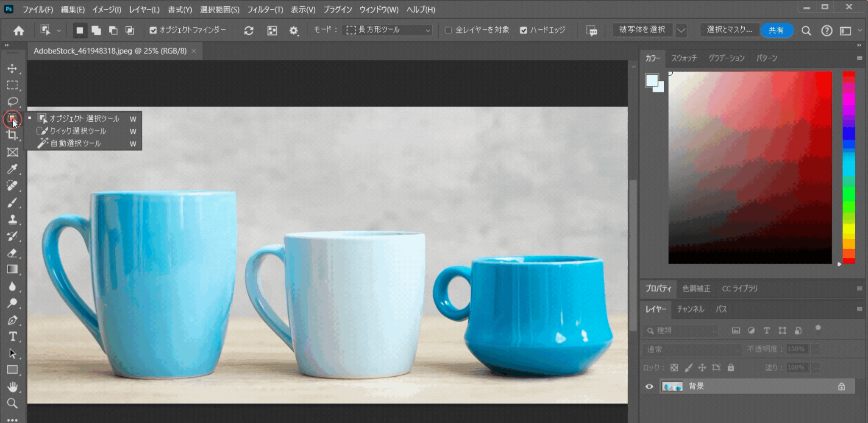Click the vertical hue spectrum slider
Image resolution: width=868 pixels, height=423 pixels.
click(x=849, y=168)
